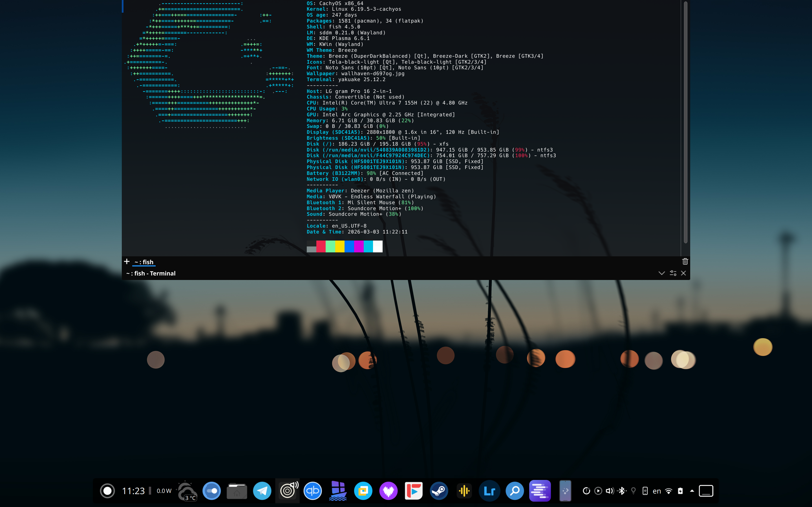The image size is (812, 507).
Task: Open Yakuake configuration menu sliders icon
Action: (673, 273)
